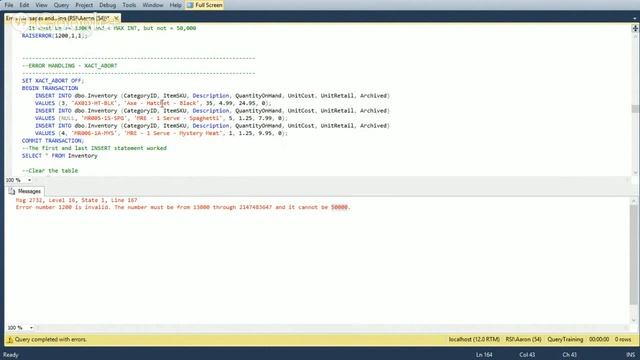Open the Window menu
Screen dimensions: 640x360
click(153, 5)
